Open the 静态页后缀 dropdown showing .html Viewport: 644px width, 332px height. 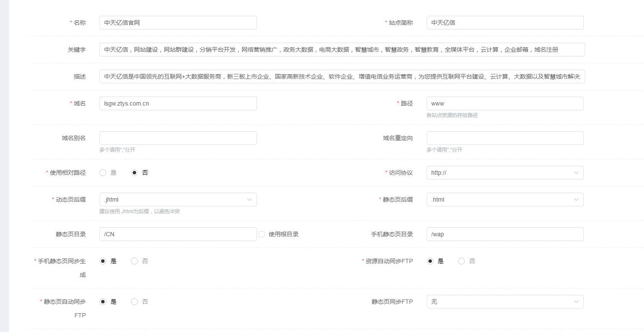click(505, 200)
